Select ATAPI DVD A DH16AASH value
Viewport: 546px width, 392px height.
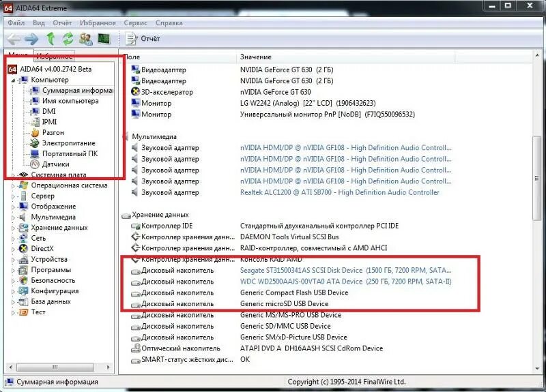(x=312, y=348)
